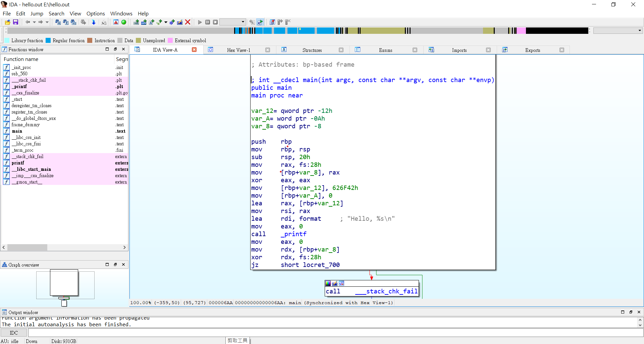Click the Save database floppy icon
The height and width of the screenshot is (344, 644).
15,22
